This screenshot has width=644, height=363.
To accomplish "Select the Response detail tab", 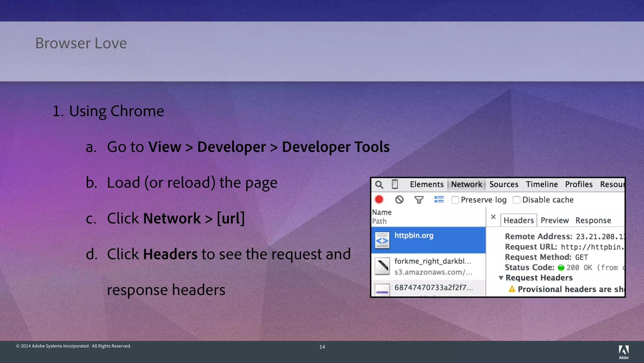I will [593, 220].
